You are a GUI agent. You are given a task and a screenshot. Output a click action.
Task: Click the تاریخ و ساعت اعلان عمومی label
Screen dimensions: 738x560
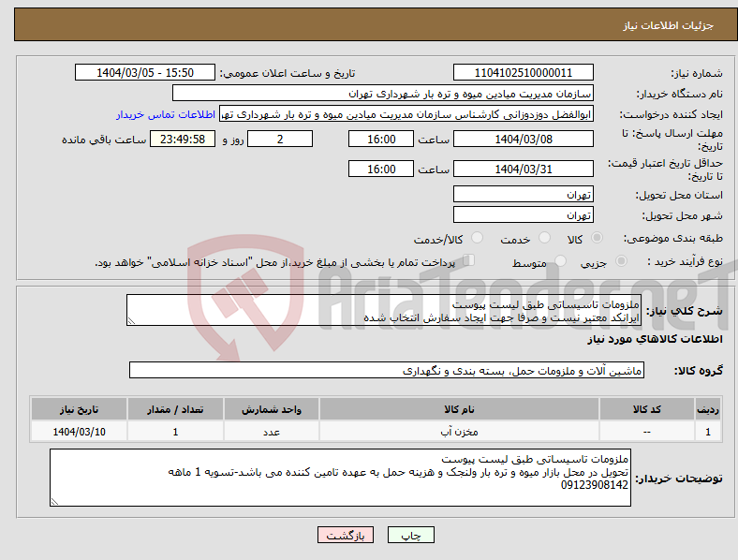(288, 73)
